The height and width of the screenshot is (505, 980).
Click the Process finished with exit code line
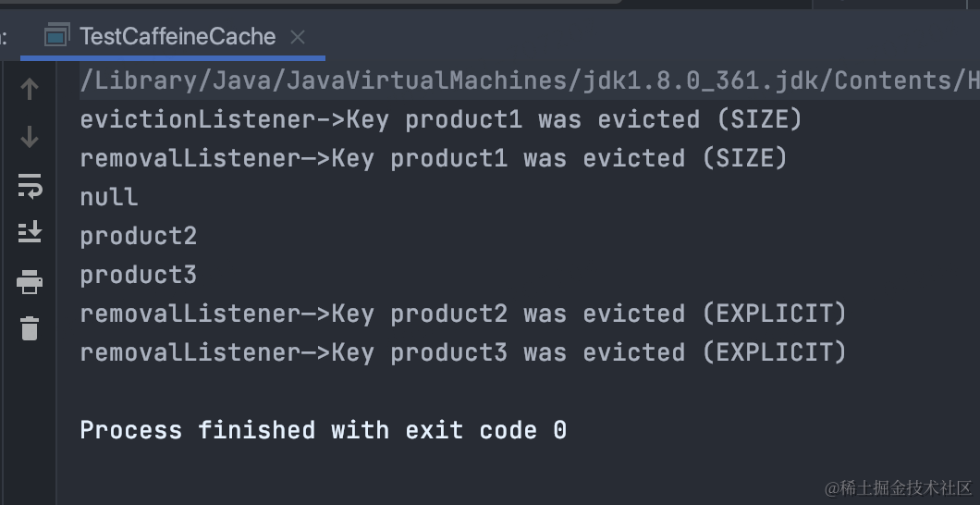pos(324,431)
